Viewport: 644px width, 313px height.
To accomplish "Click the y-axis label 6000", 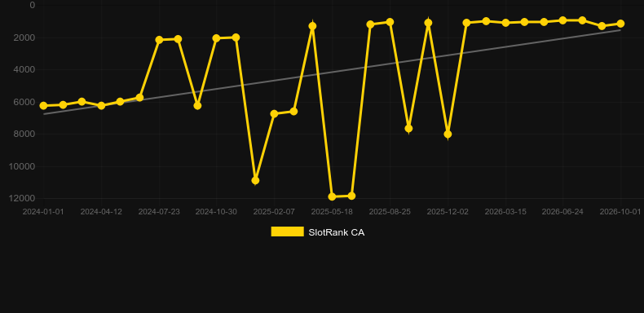I will (24, 102).
